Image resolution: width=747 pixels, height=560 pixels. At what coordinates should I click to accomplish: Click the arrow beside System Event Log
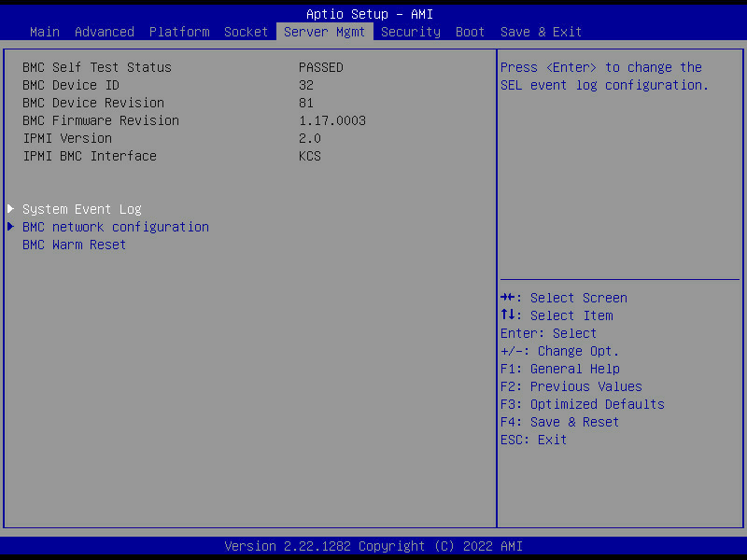(x=10, y=208)
